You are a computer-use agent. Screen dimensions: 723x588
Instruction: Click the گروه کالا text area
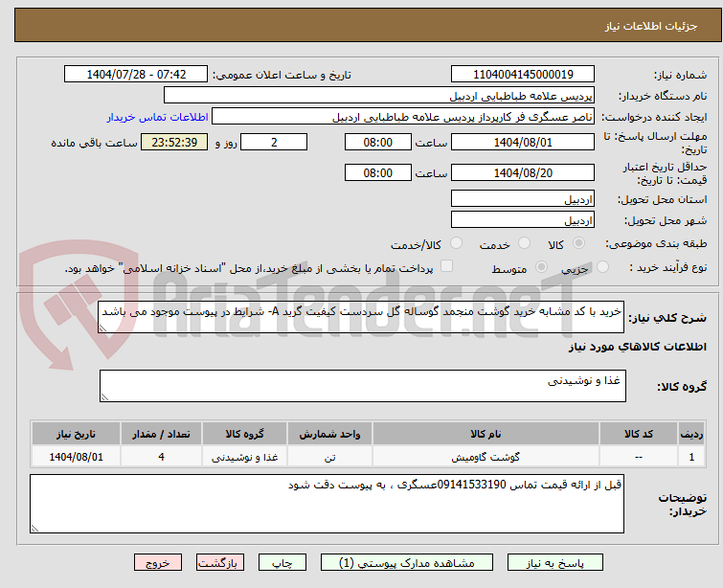(x=362, y=386)
